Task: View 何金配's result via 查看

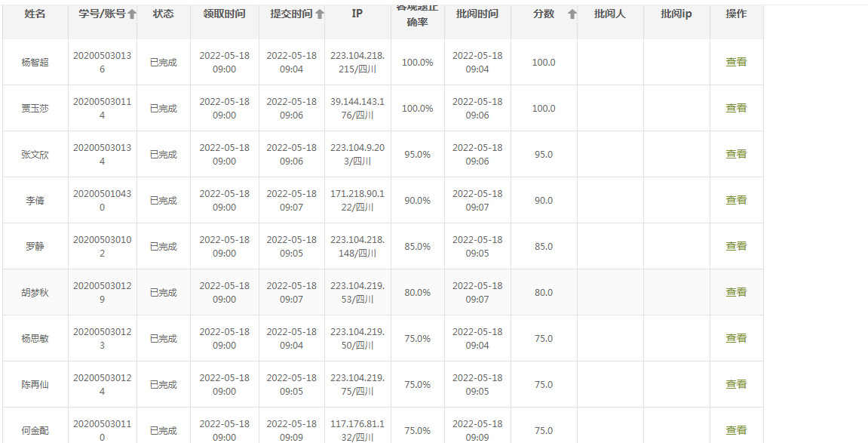Action: [736, 429]
